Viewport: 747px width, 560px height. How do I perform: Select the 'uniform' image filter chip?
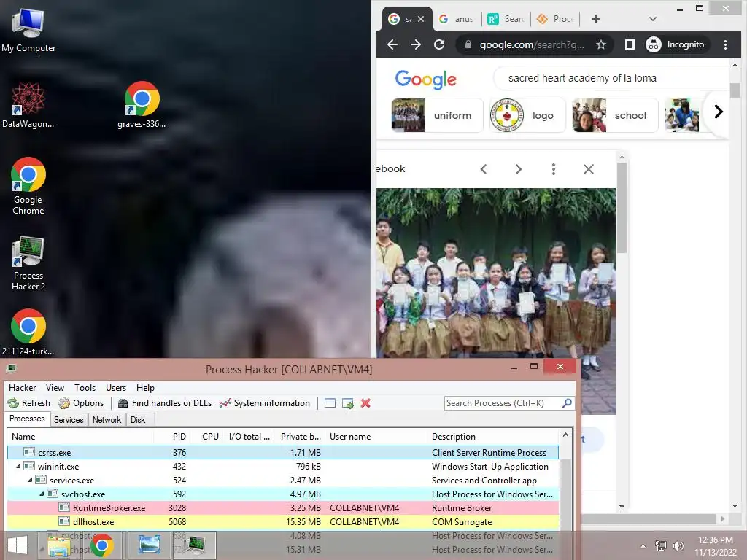point(437,114)
